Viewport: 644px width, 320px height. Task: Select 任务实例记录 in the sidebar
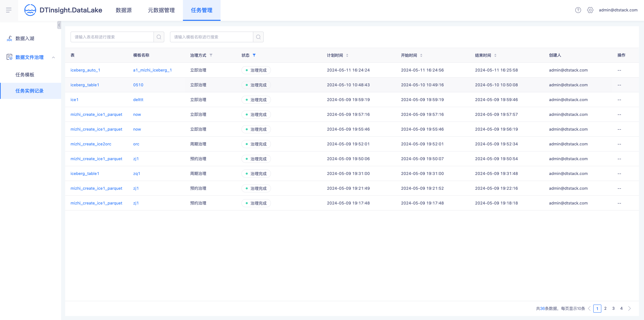pyautogui.click(x=31, y=91)
